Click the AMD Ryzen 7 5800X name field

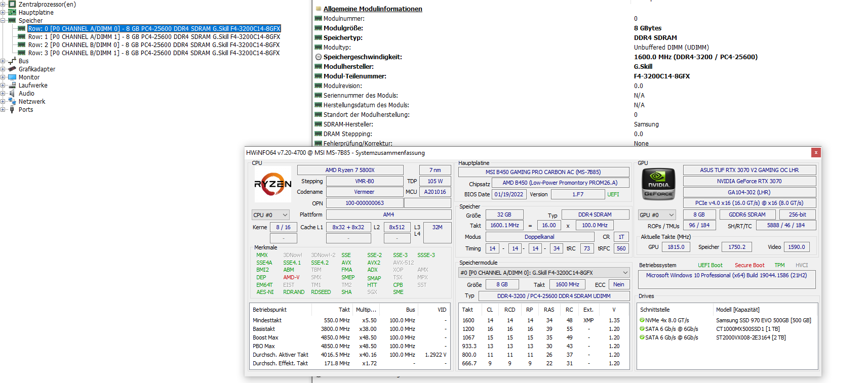pos(350,170)
